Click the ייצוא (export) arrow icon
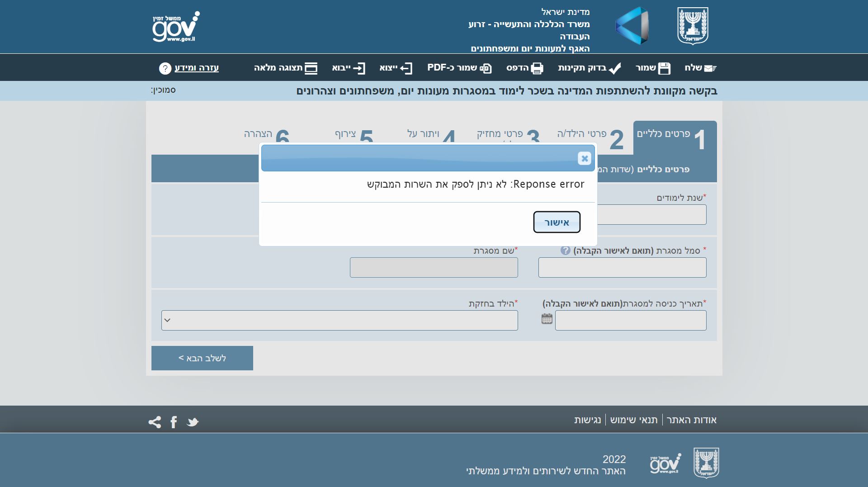 pos(406,68)
